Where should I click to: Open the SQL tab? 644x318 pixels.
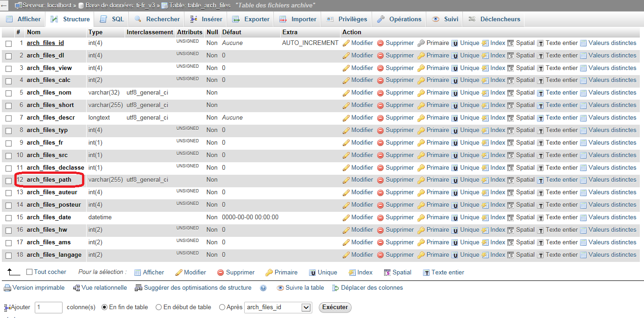click(112, 19)
